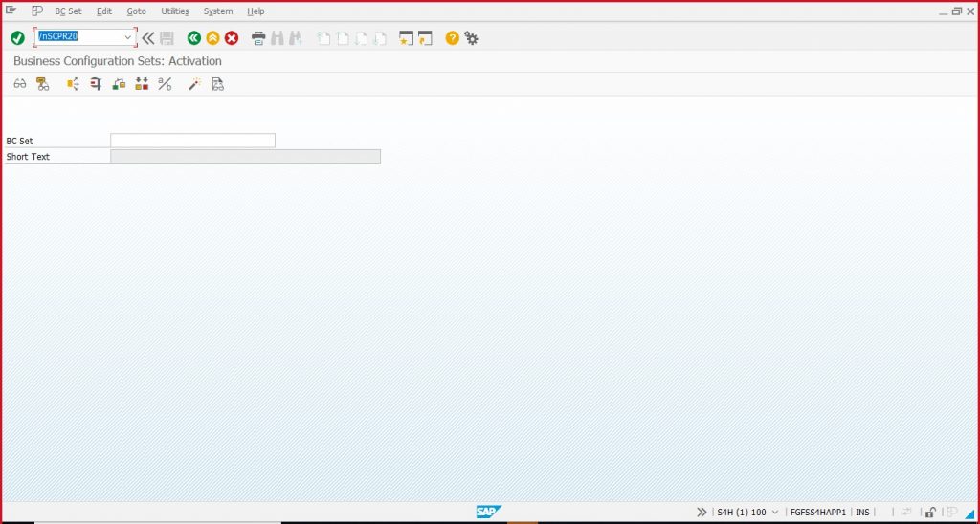The width and height of the screenshot is (980, 524).
Task: Open the Utilities menu
Action: [x=175, y=11]
